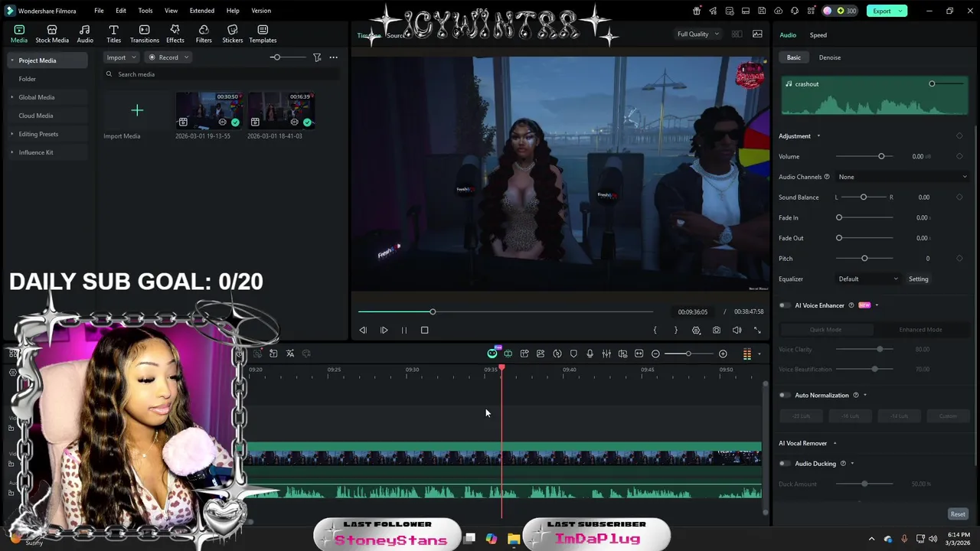The image size is (980, 551).
Task: Open the Full Quality dropdown
Action: [x=697, y=34]
